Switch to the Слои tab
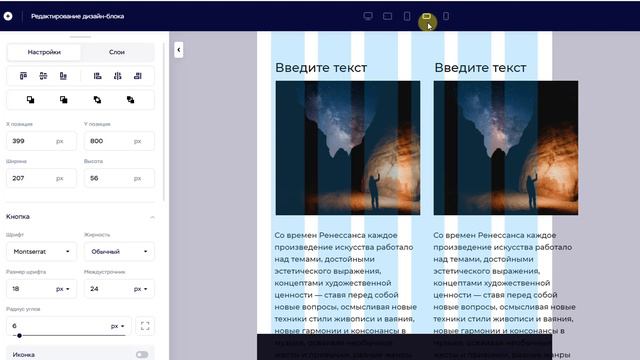The image size is (640, 360). point(117,52)
